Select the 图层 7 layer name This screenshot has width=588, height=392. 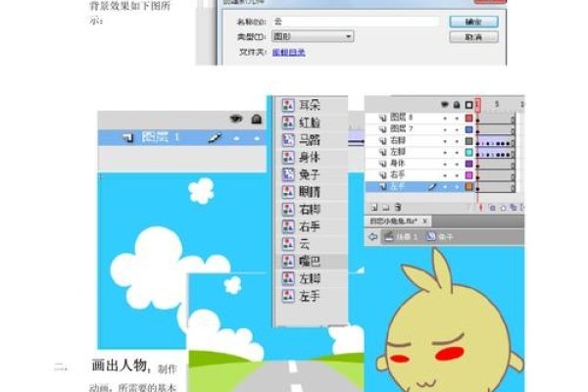point(401,129)
